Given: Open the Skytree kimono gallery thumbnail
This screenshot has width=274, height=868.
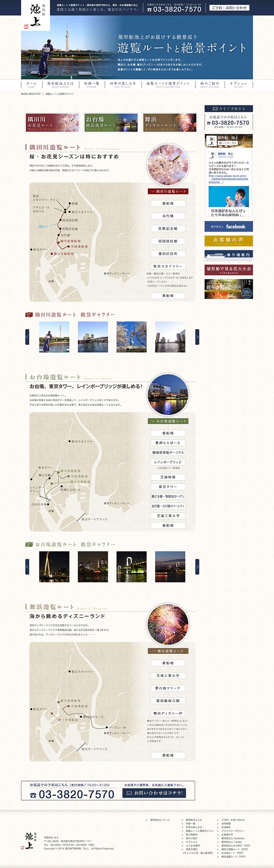Looking at the screenshot, I should (x=54, y=337).
